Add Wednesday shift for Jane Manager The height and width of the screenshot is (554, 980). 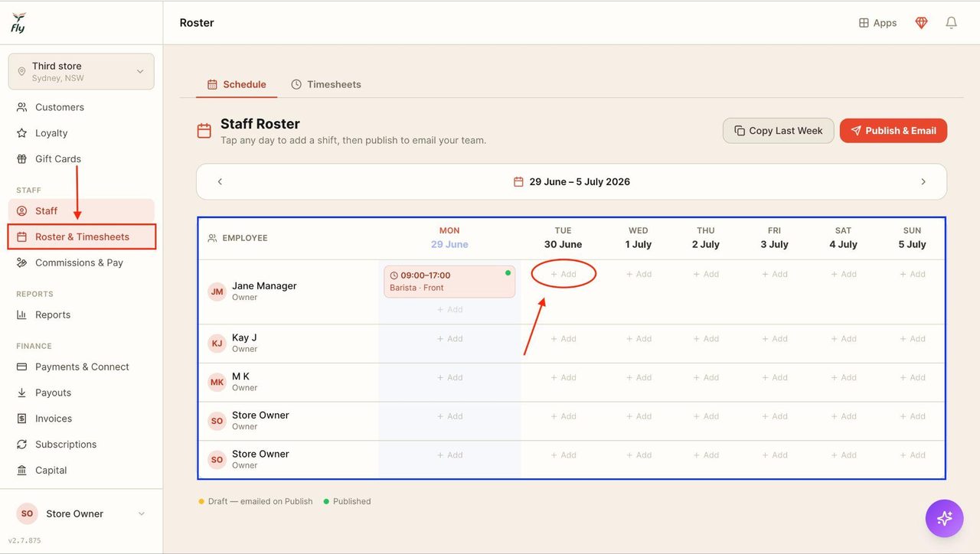coord(639,274)
